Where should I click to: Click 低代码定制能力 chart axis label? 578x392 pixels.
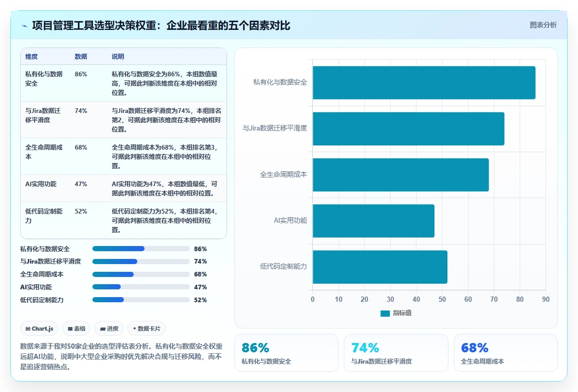tap(283, 266)
